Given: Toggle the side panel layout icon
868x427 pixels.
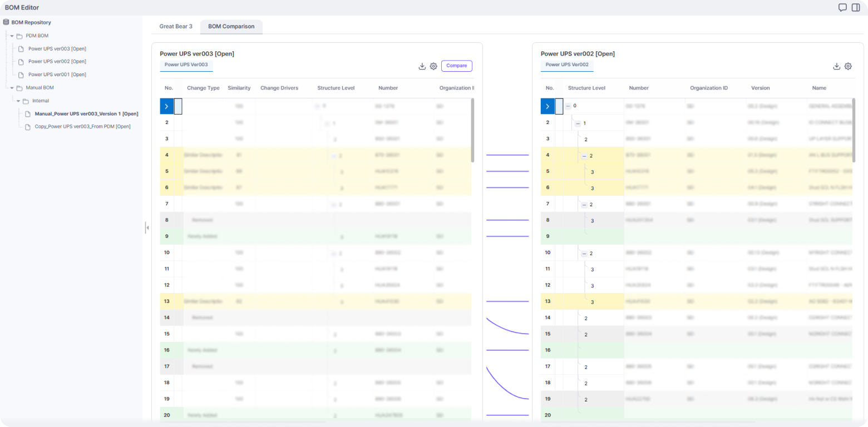Looking at the screenshot, I should (856, 8).
